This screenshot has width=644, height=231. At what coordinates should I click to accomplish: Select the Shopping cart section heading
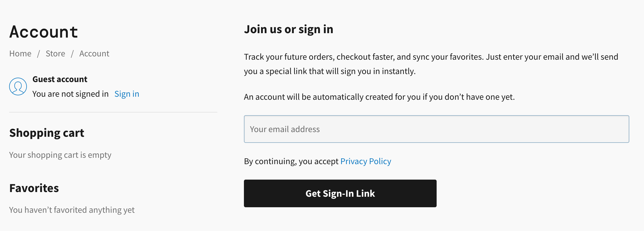47,133
